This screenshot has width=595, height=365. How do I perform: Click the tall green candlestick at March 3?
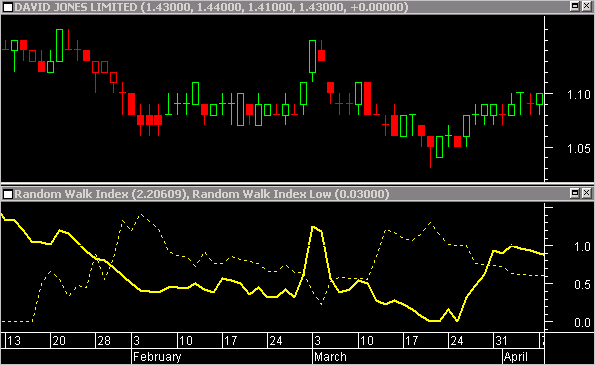tap(312, 60)
